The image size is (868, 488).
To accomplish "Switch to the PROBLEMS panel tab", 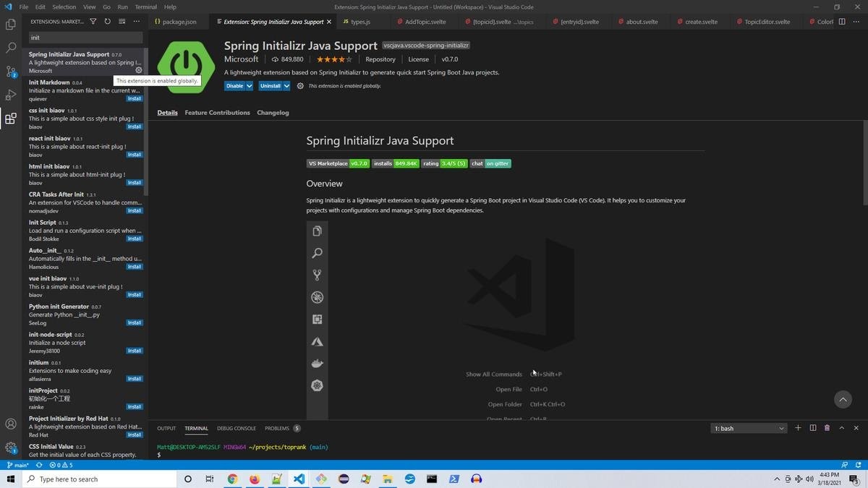I will click(277, 428).
